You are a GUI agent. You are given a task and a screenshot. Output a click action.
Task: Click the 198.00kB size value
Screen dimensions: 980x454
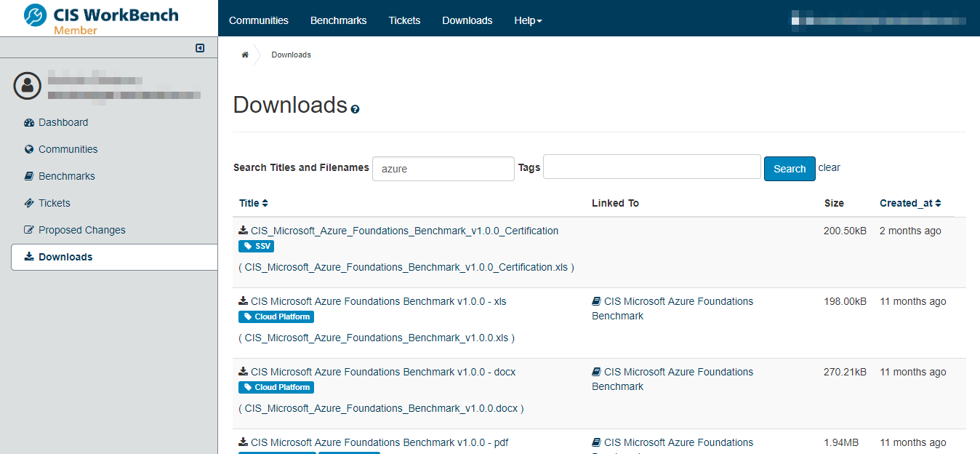(845, 301)
